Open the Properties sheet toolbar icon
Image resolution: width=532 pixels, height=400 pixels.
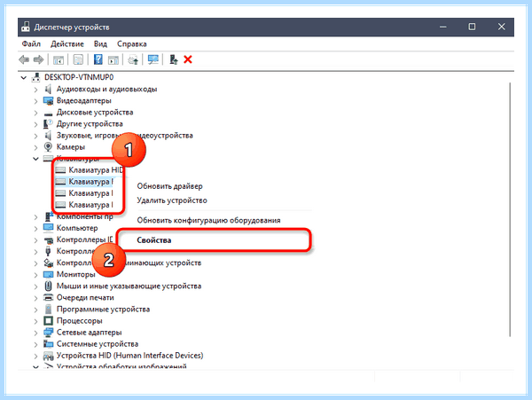tap(78, 60)
